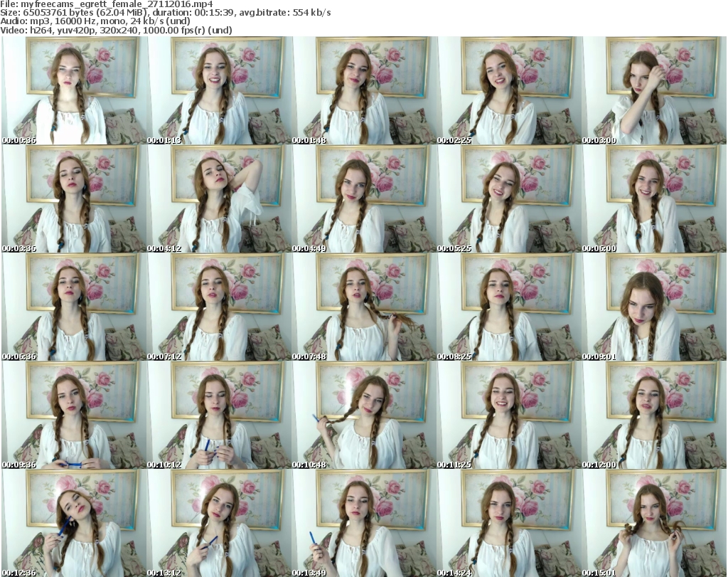Select frame marked 00:07:12
The image size is (728, 577).
click(x=219, y=307)
